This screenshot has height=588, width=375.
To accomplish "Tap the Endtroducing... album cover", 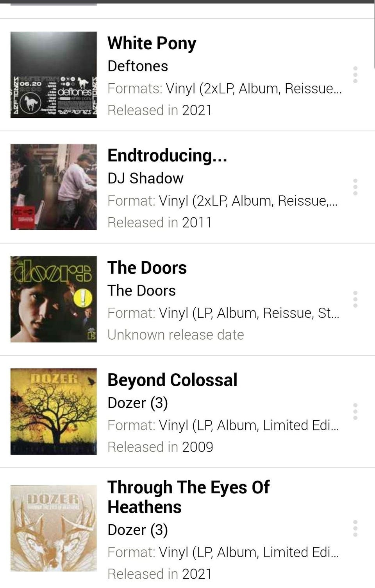I will pos(54,187).
